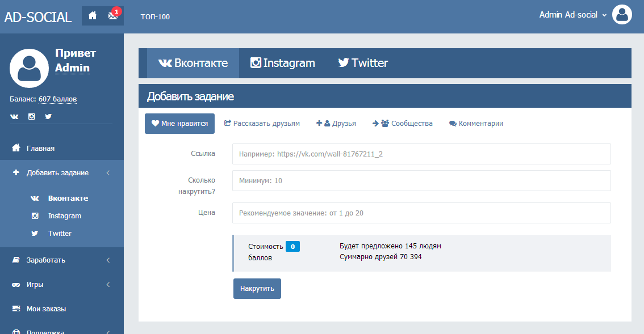Click the text Будет предложено 145 людям
Screen dimensions: 644x334
click(390, 246)
